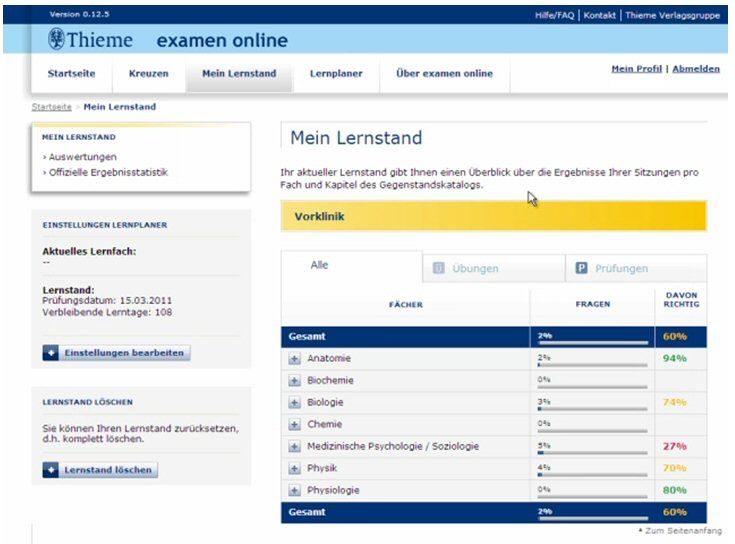Switch to the Alle tab

click(319, 266)
